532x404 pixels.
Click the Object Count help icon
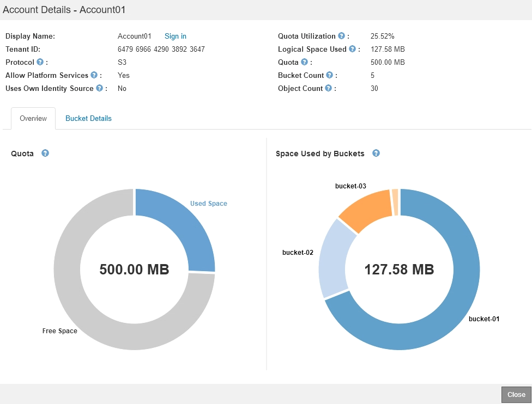click(x=329, y=88)
